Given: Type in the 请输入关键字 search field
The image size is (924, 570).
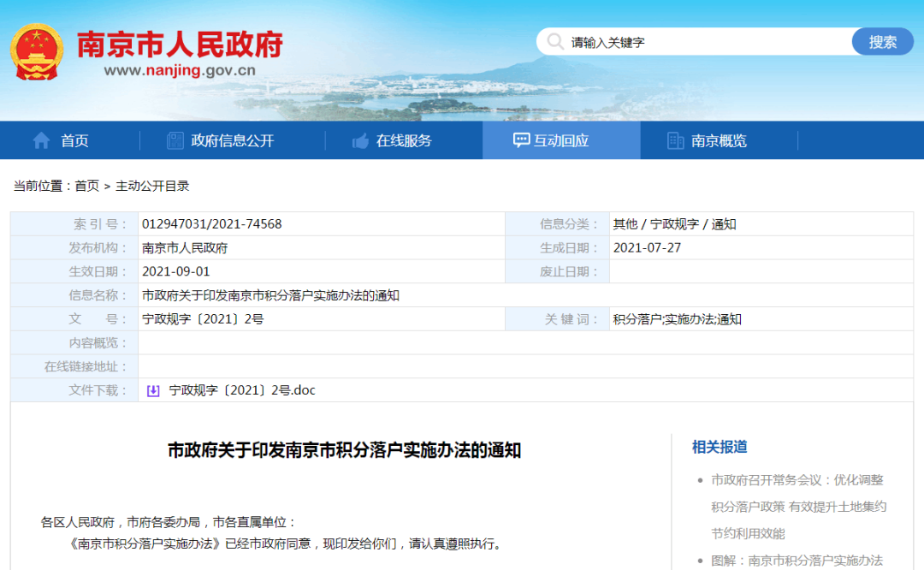Looking at the screenshot, I should (x=702, y=42).
